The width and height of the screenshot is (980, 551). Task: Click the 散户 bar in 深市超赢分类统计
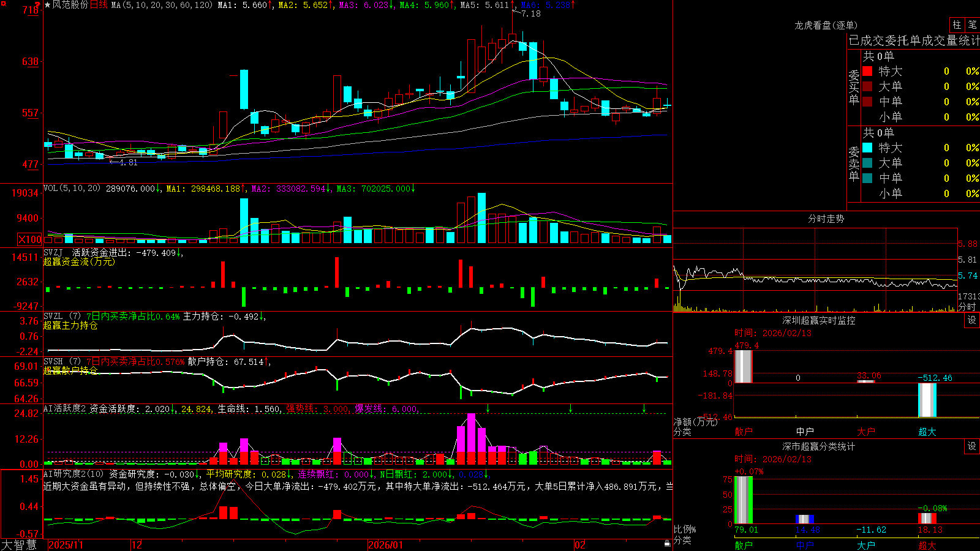coord(744,500)
